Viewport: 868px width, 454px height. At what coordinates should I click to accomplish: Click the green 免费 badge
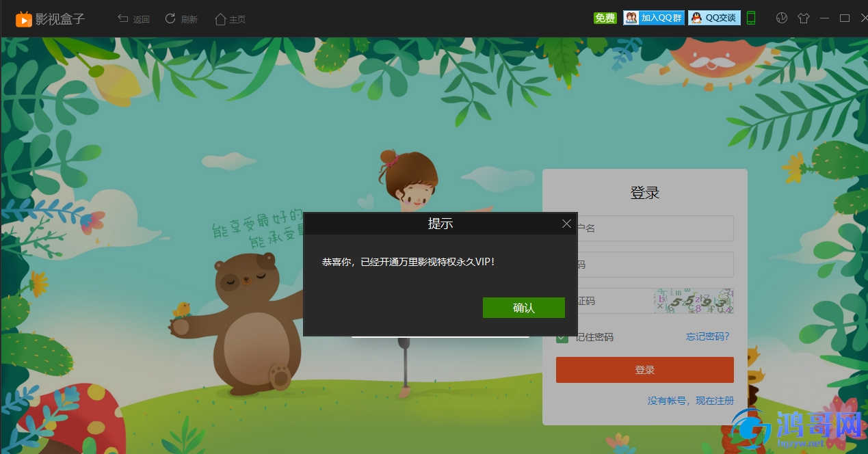point(605,18)
